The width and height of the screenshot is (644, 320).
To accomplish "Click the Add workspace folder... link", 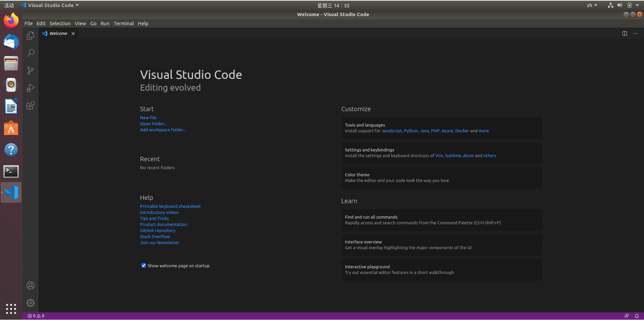I will pyautogui.click(x=163, y=130).
